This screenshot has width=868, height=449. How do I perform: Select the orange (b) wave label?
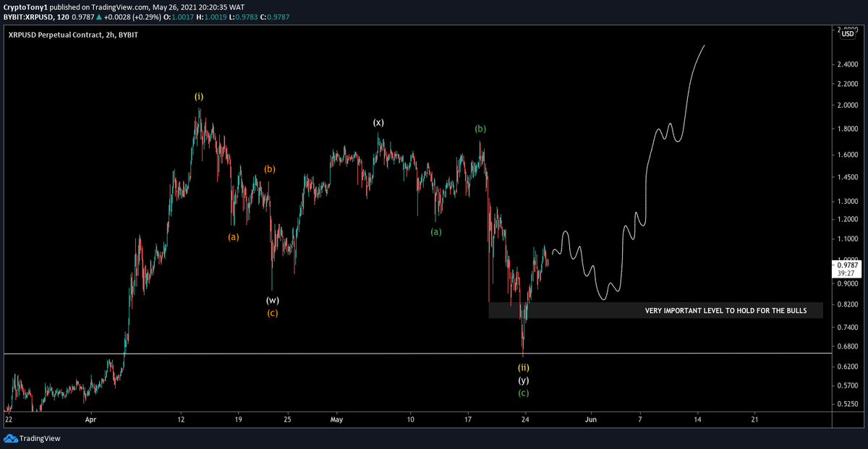click(269, 169)
